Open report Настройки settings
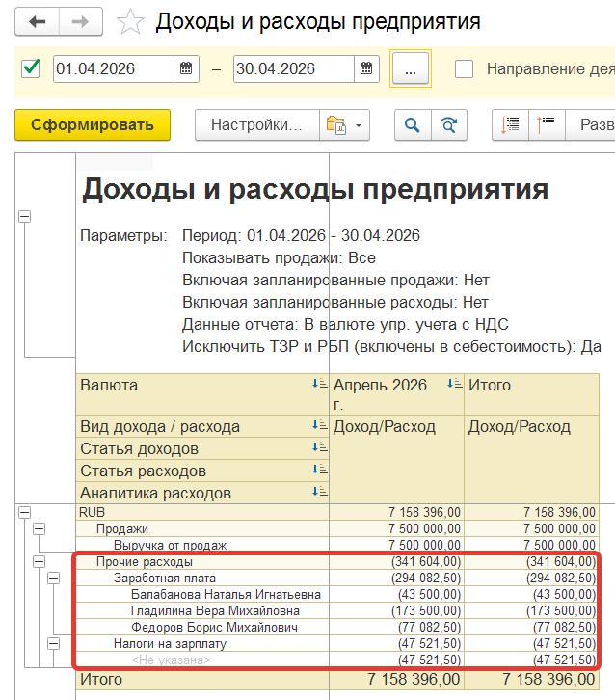615x700 pixels. pyautogui.click(x=257, y=125)
